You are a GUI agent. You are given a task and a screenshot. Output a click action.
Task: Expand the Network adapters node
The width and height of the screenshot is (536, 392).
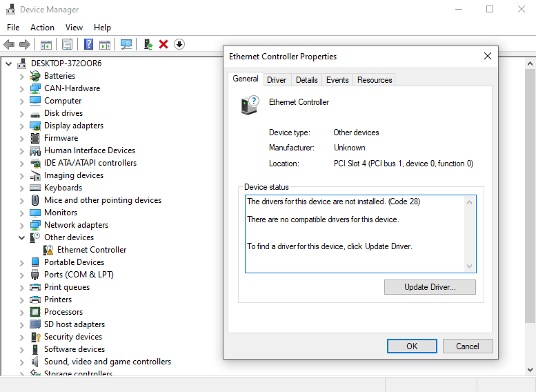pos(22,226)
